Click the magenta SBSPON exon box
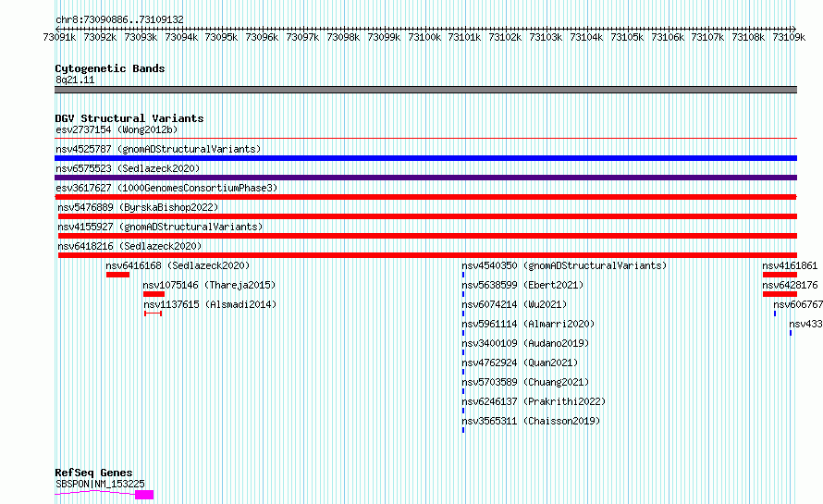The height and width of the screenshot is (504, 823). coord(144,495)
